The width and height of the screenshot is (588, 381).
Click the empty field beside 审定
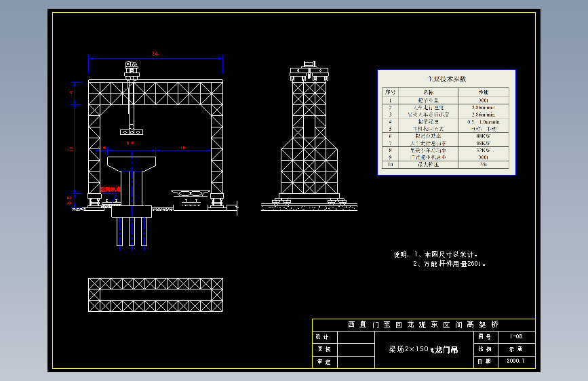356,362
